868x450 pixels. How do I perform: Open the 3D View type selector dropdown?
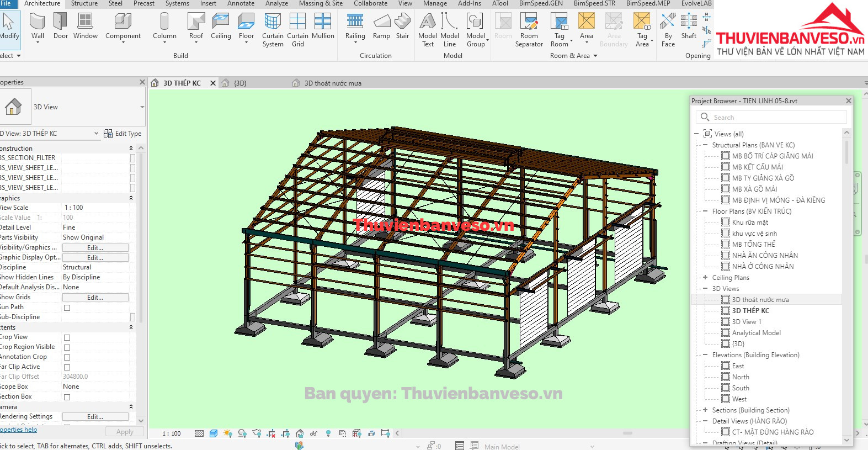(142, 107)
